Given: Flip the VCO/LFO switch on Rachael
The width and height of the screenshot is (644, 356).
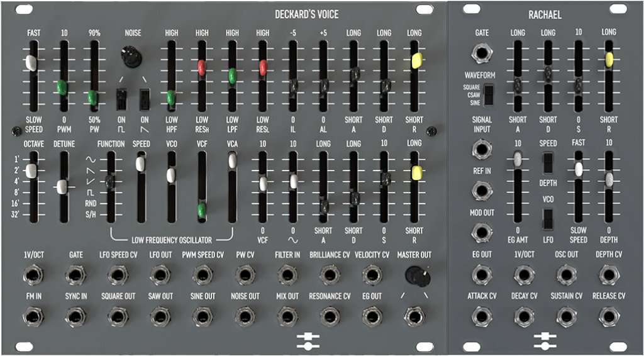Looking at the screenshot, I should tap(548, 219).
